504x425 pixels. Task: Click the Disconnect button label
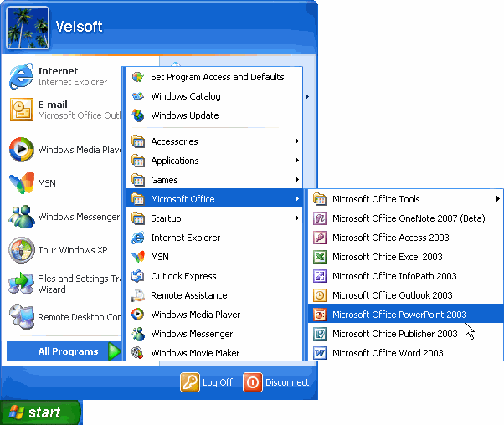[287, 382]
